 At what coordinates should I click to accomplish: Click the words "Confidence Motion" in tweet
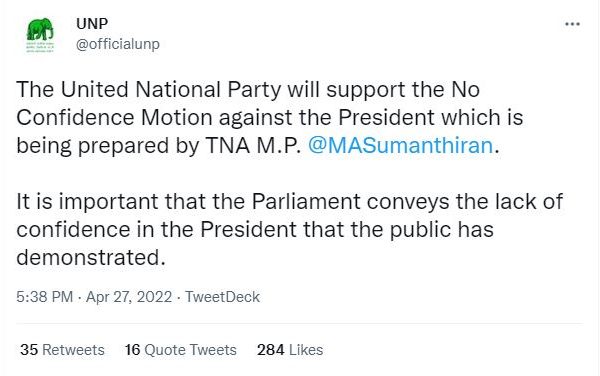point(114,117)
